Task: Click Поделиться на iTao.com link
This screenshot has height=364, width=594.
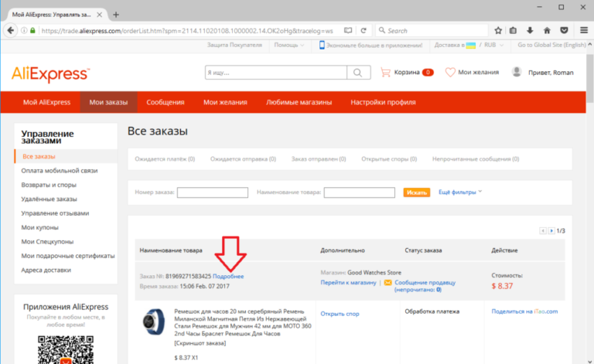Action: click(x=524, y=311)
